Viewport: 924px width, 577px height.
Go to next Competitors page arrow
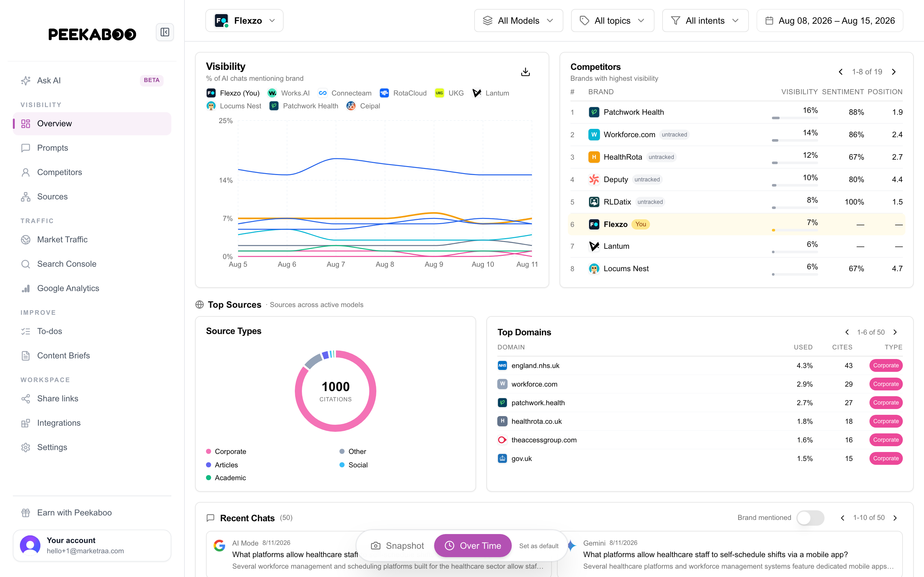(x=894, y=72)
